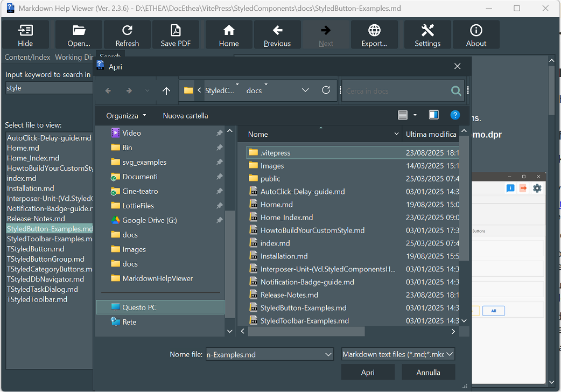Click the Cerca in docs search box

(396, 91)
